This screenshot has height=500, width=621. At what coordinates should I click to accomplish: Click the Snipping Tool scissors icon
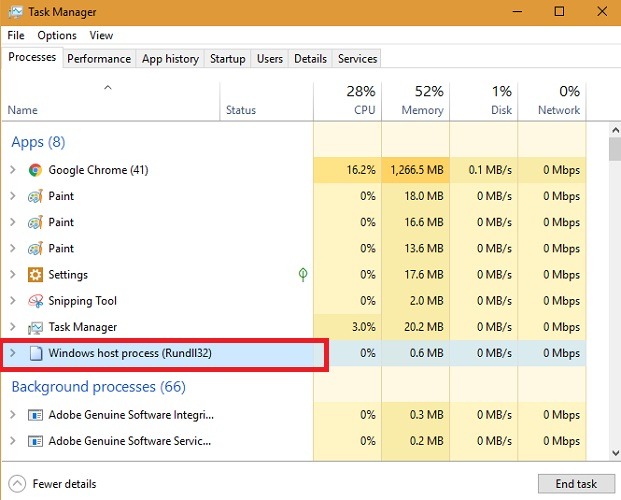36,300
